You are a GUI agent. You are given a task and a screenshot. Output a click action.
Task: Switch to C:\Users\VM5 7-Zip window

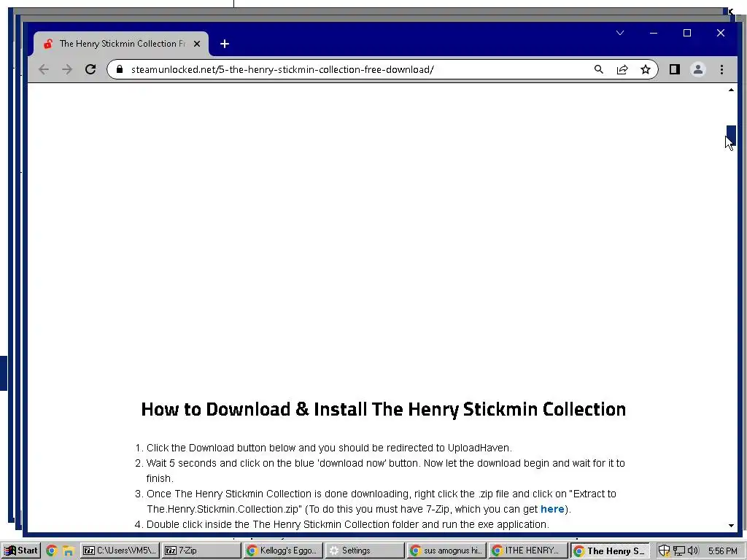pyautogui.click(x=120, y=551)
